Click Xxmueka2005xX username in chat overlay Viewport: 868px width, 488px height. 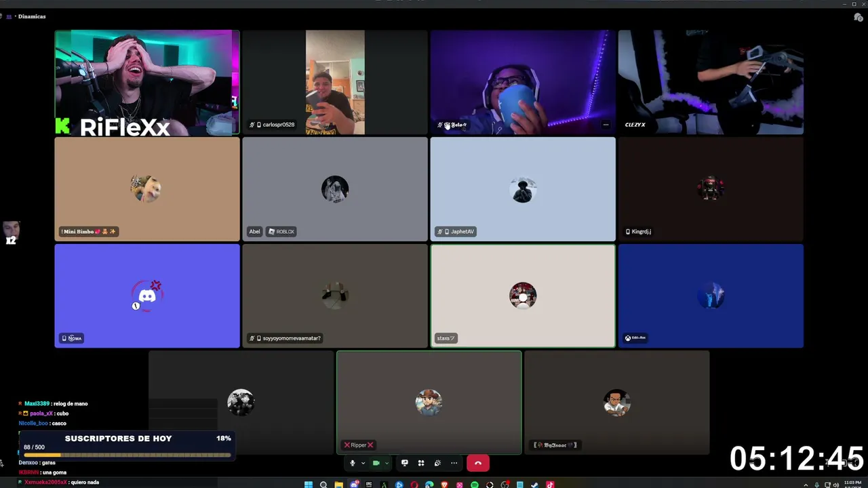(46, 483)
